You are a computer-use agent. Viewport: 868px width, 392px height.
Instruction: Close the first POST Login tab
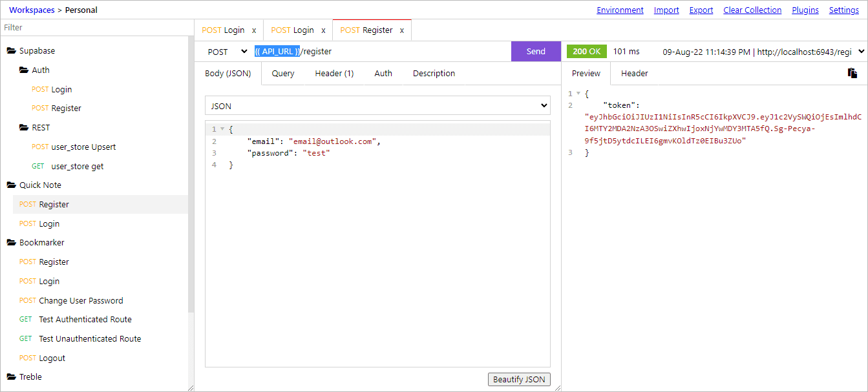click(254, 30)
